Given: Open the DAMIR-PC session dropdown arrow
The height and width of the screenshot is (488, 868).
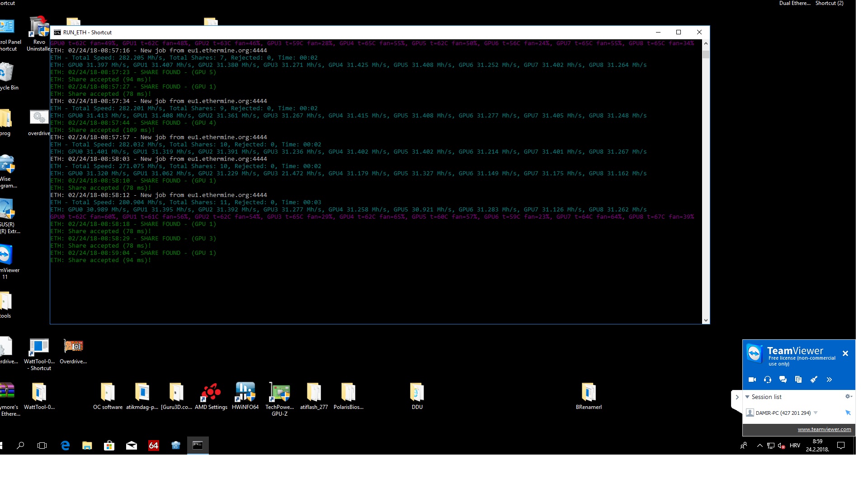Looking at the screenshot, I should [816, 413].
